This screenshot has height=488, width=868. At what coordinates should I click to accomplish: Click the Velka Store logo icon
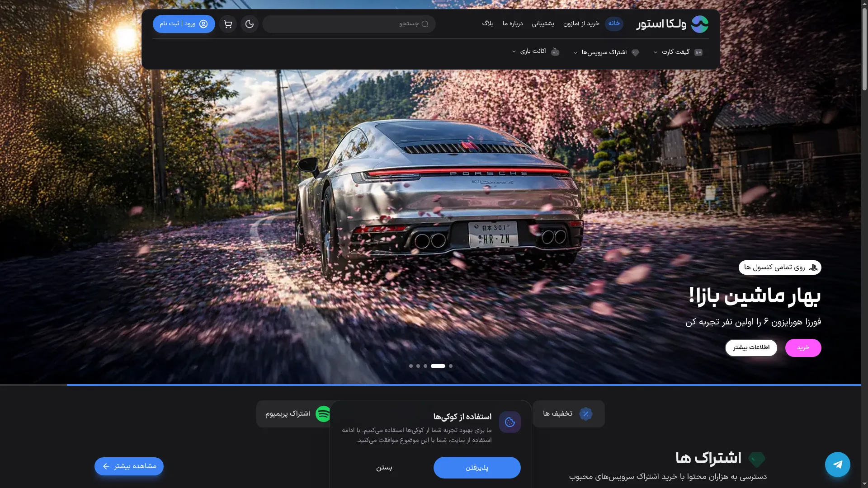pyautogui.click(x=699, y=24)
